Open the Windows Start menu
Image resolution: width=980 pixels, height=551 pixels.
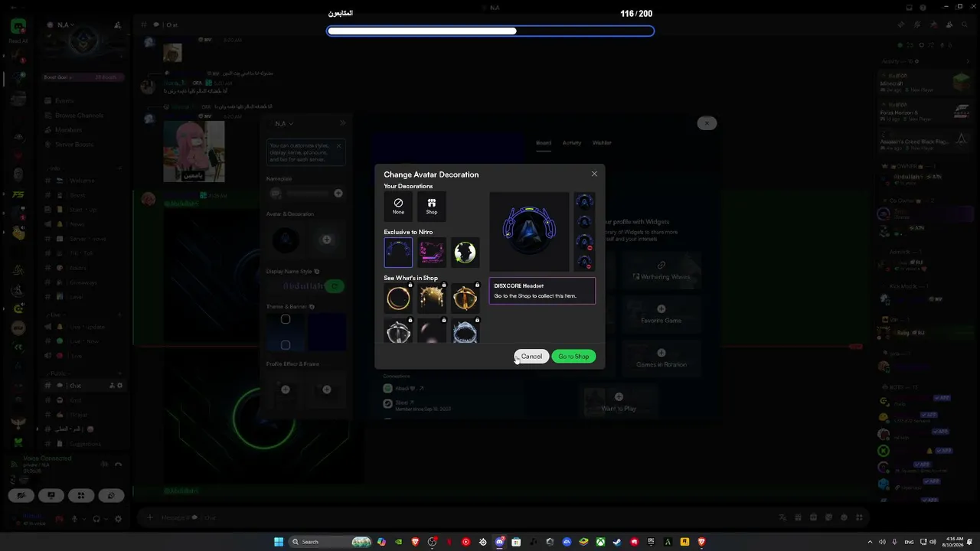(279, 542)
